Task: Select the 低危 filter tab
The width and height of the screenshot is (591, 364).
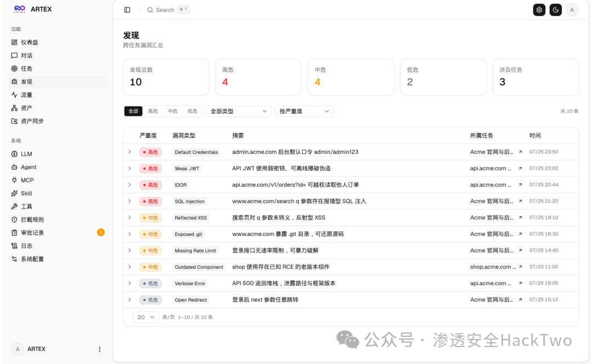Action: point(192,111)
